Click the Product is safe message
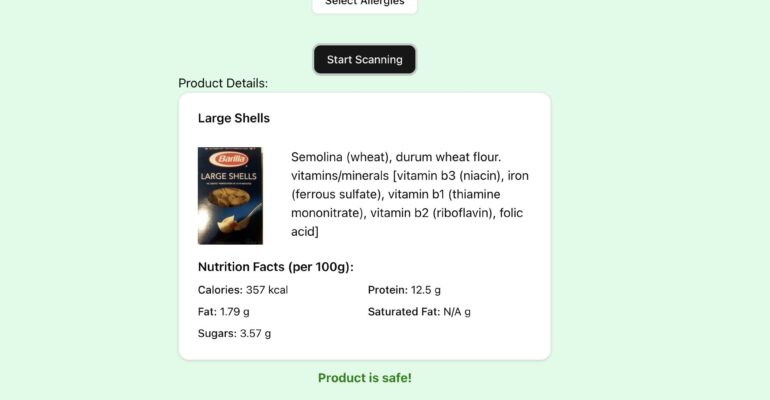This screenshot has width=770, height=400. pos(364,378)
